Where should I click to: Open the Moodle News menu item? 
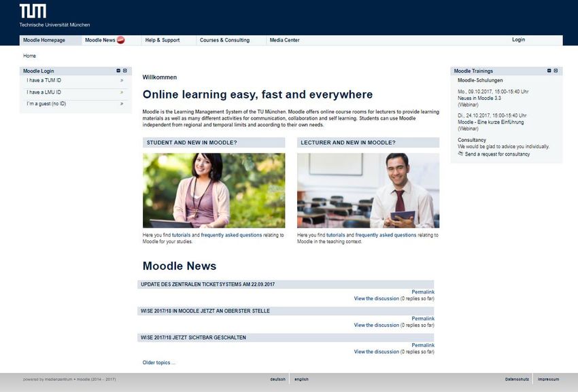coord(100,40)
